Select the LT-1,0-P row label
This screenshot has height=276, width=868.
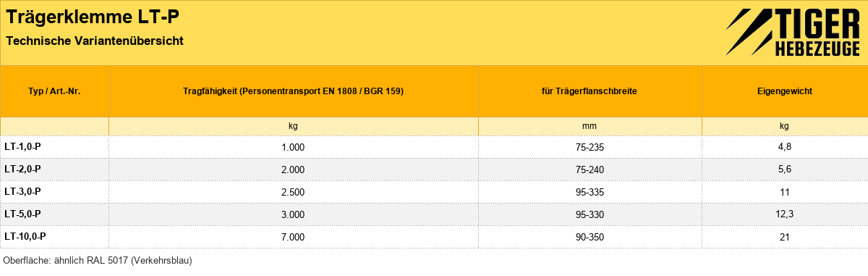22,147
